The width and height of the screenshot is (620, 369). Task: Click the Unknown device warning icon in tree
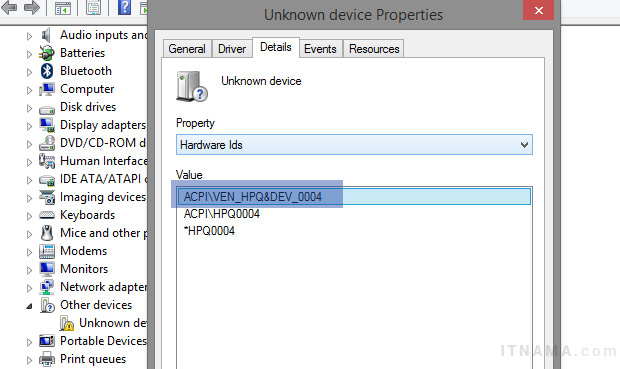click(66, 323)
